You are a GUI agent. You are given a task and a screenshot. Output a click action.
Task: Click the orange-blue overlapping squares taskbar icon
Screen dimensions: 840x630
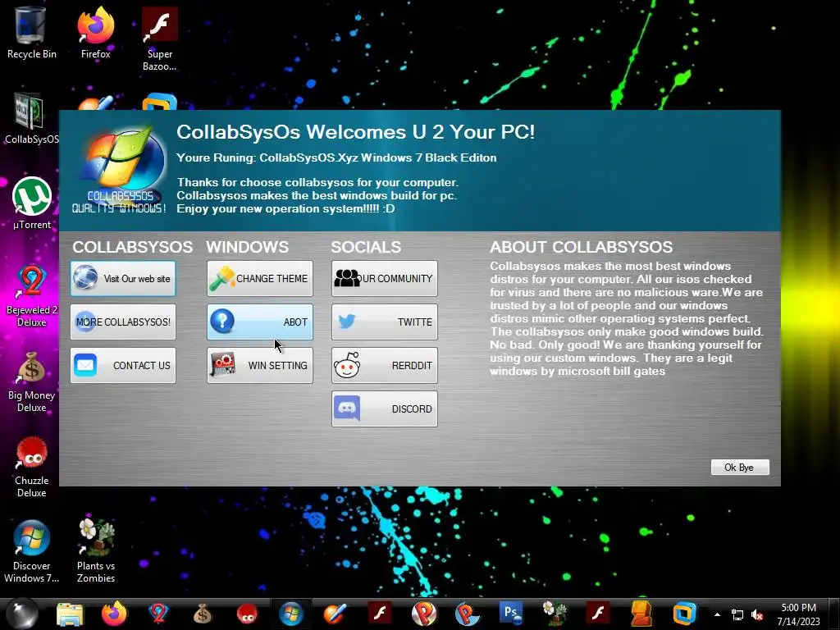[685, 614]
